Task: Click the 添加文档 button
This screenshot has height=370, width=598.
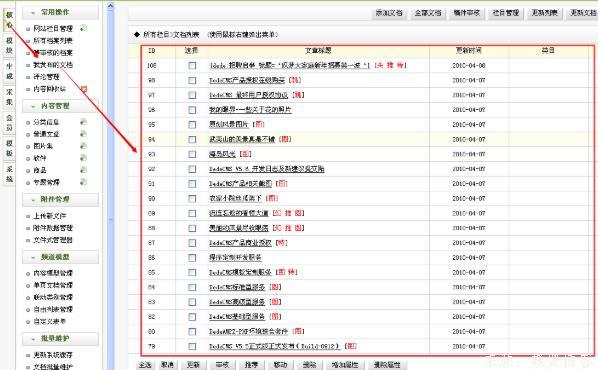Action: pyautogui.click(x=389, y=13)
